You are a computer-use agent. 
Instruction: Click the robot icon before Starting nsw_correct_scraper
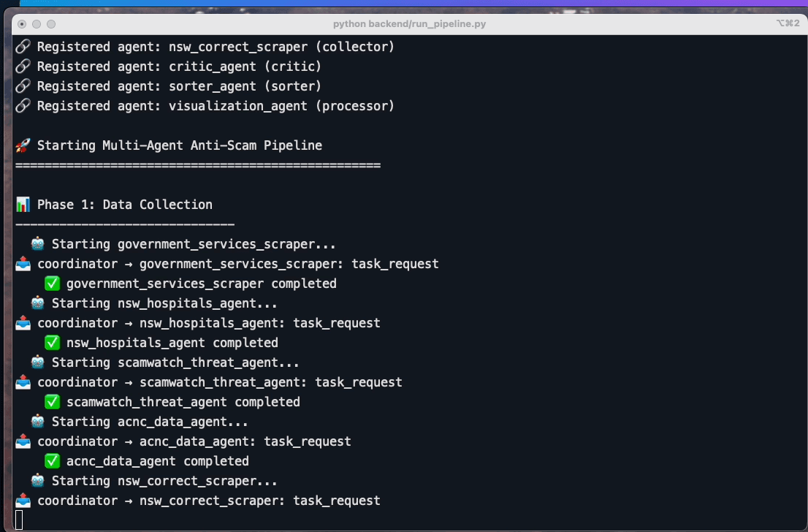pos(37,480)
